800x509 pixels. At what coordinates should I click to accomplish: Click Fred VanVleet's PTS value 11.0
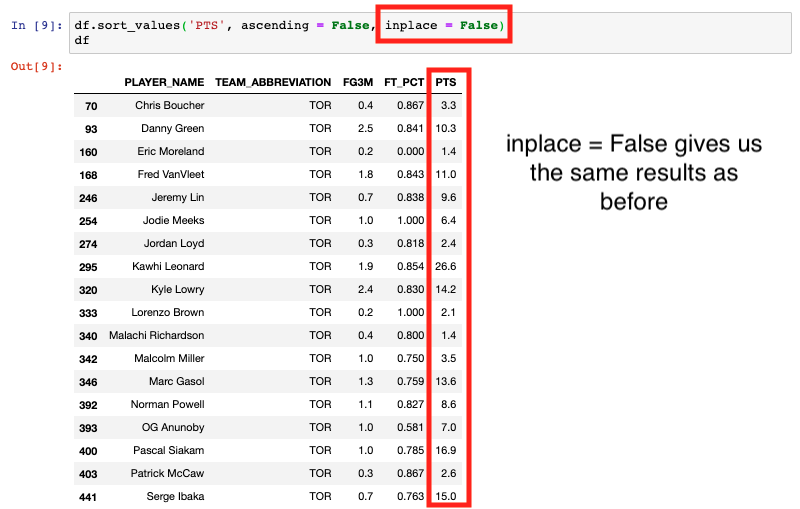coord(445,174)
